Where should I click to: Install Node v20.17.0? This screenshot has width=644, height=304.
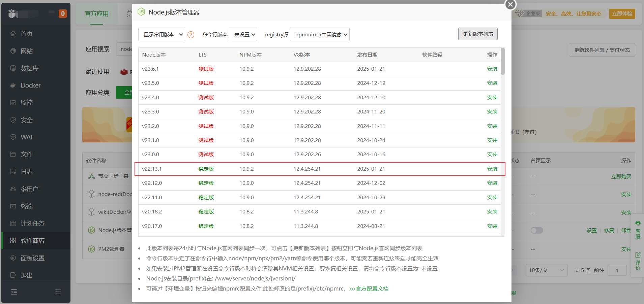pos(492,226)
